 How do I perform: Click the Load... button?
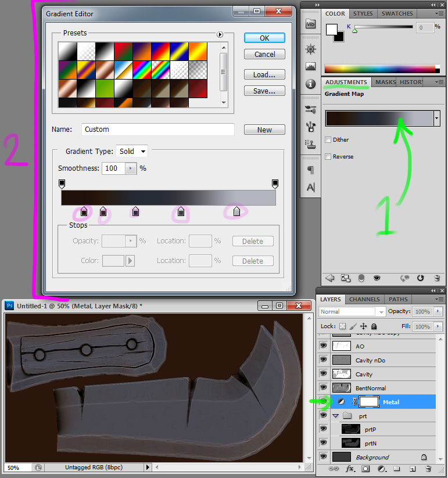[x=264, y=75]
